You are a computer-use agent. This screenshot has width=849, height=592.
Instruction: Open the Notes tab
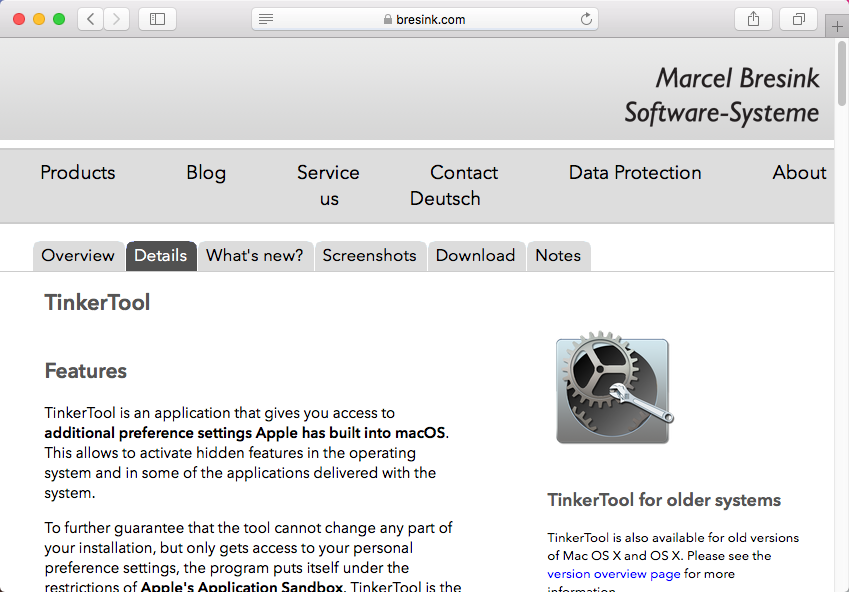tap(558, 256)
